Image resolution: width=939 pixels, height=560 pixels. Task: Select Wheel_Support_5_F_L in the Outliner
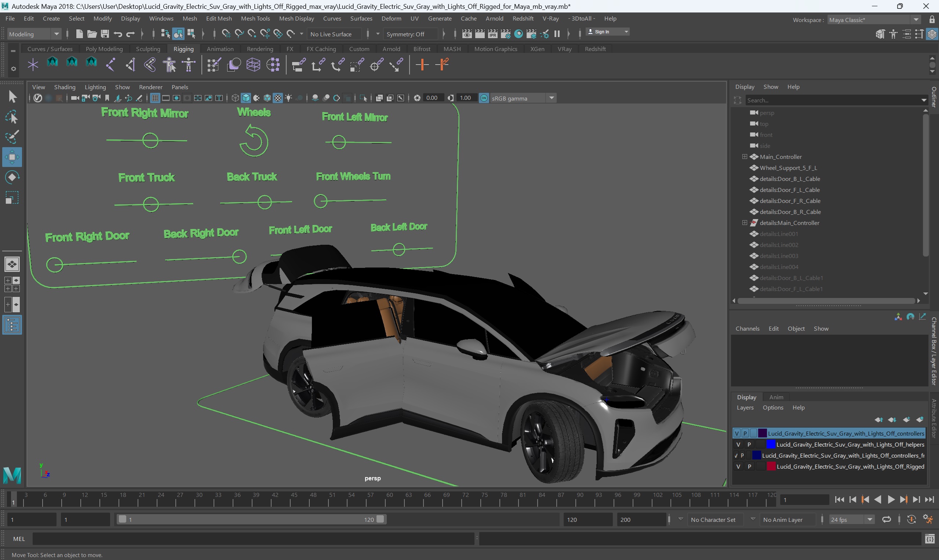coord(788,168)
